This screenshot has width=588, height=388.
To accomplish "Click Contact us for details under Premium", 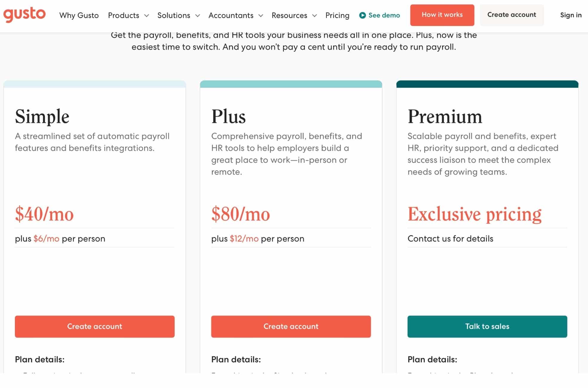I will [450, 238].
